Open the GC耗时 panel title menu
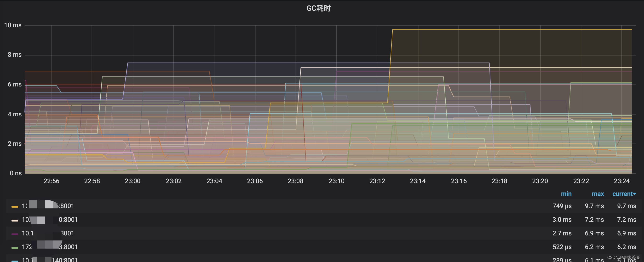This screenshot has width=644, height=262. (x=318, y=8)
